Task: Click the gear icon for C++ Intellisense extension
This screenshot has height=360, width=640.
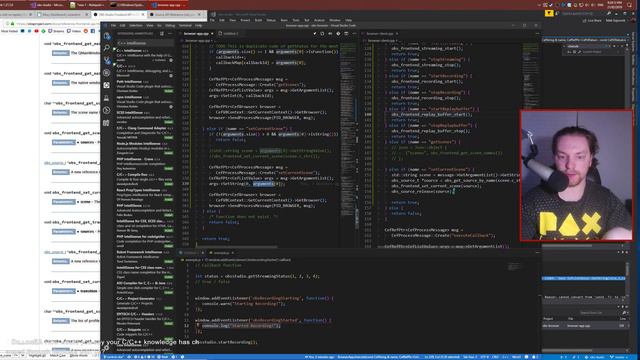Action: pos(171,60)
